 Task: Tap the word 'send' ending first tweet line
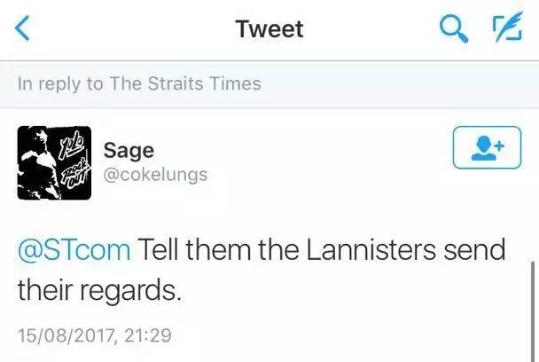475,250
